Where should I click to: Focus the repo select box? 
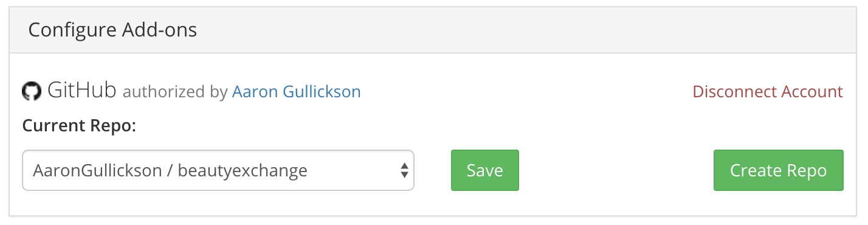[x=218, y=170]
